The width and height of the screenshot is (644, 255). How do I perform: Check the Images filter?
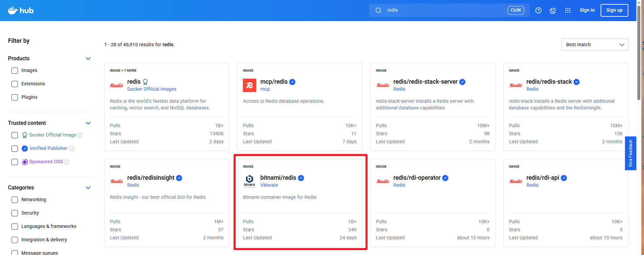[15, 71]
